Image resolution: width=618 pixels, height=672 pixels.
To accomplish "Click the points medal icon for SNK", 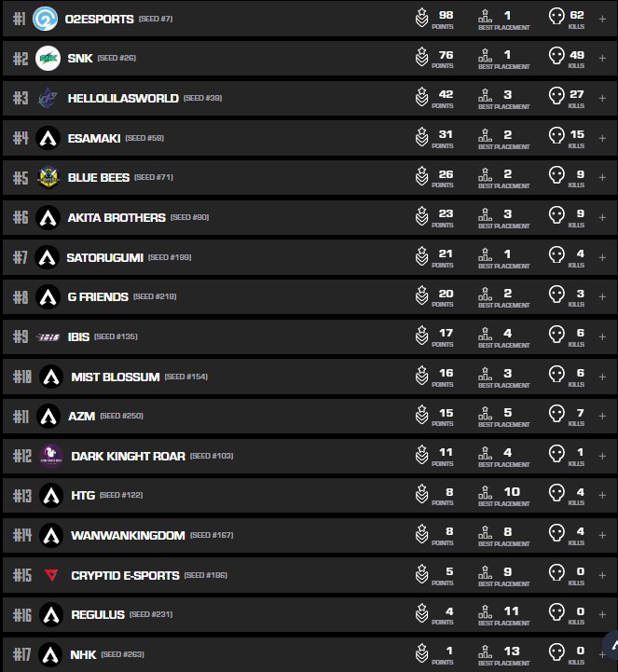I will (421, 58).
